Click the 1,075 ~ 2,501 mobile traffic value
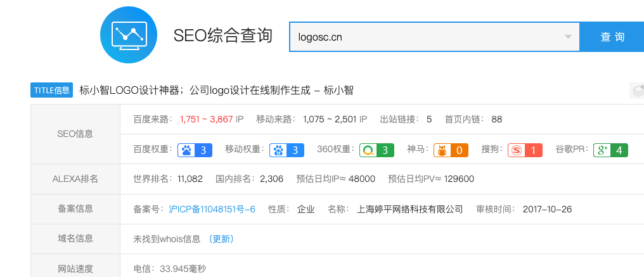Image resolution: width=644 pixels, height=277 pixels. 330,120
